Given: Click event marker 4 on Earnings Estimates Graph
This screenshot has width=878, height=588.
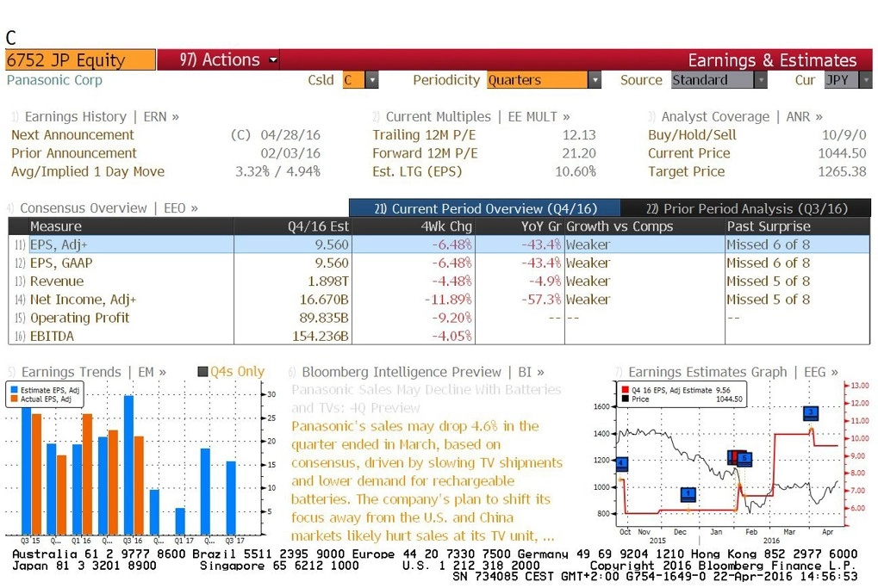Looking at the screenshot, I should (621, 464).
